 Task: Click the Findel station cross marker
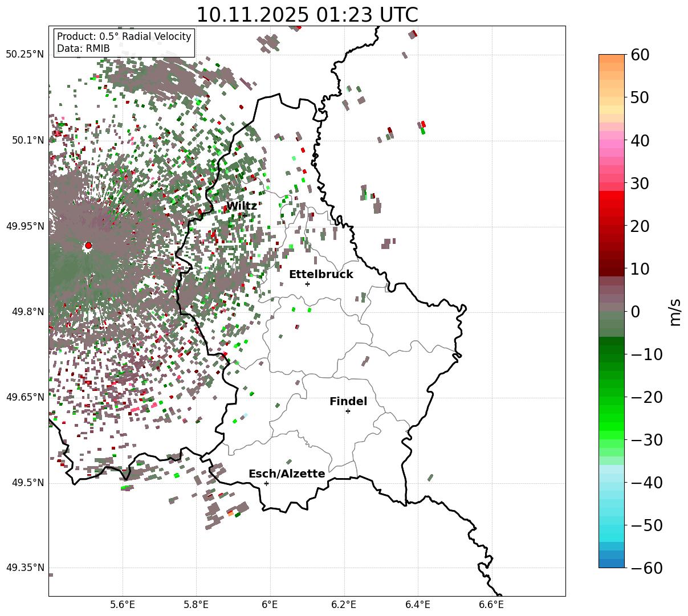(348, 411)
